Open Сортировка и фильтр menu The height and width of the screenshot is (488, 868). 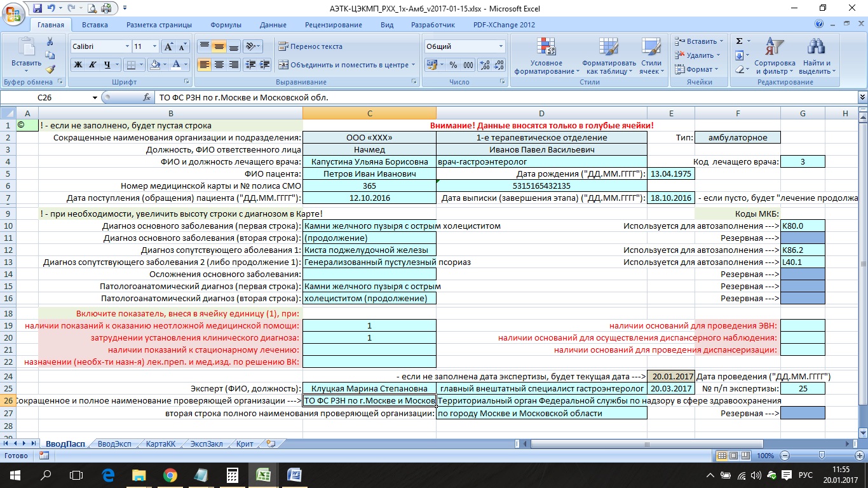click(x=775, y=56)
